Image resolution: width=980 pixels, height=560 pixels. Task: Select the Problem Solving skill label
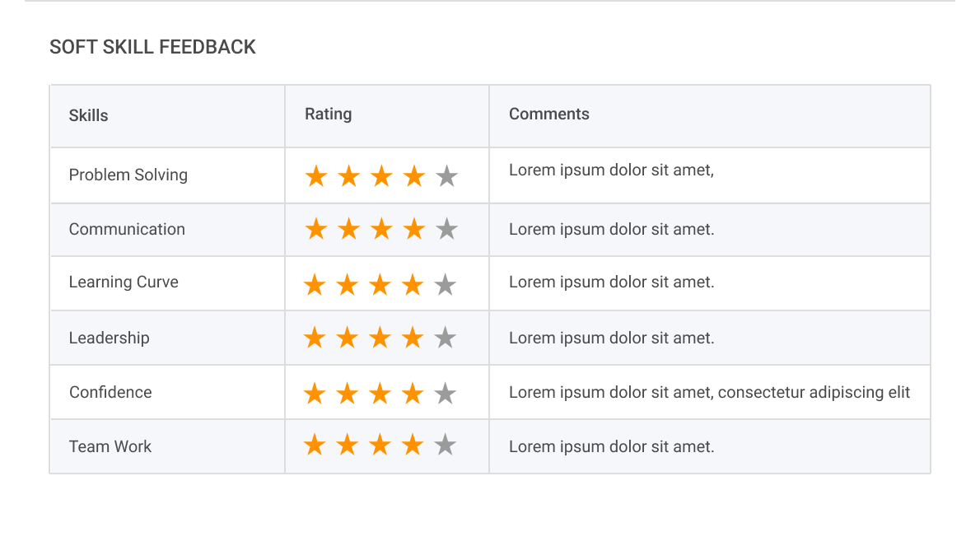pos(128,175)
